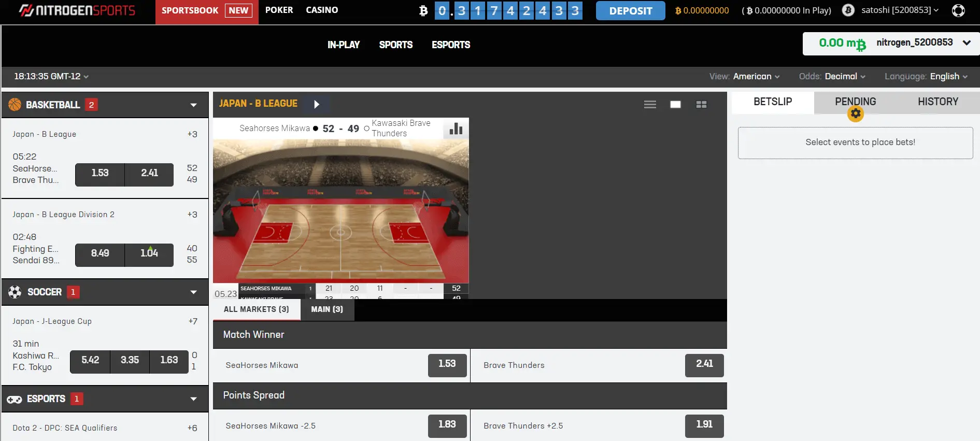Open the soccer ball support icon

point(958,10)
